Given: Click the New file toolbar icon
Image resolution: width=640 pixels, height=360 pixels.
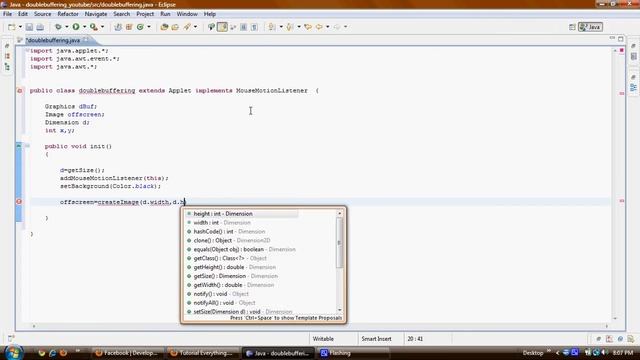Looking at the screenshot, I should (11, 27).
